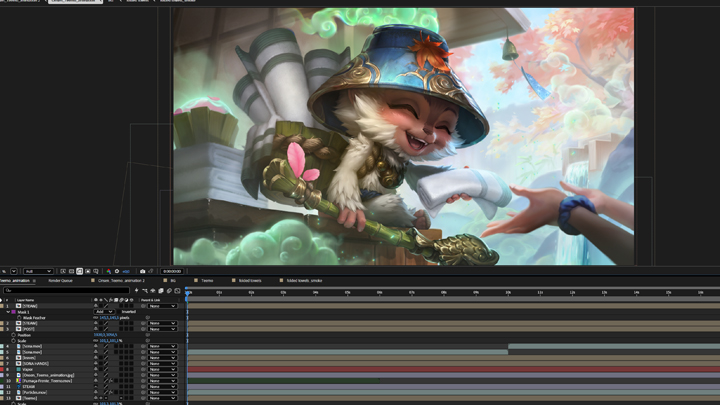This screenshot has height=405, width=720.
Task: Click the Mask Feather pixel value
Action: [109, 317]
